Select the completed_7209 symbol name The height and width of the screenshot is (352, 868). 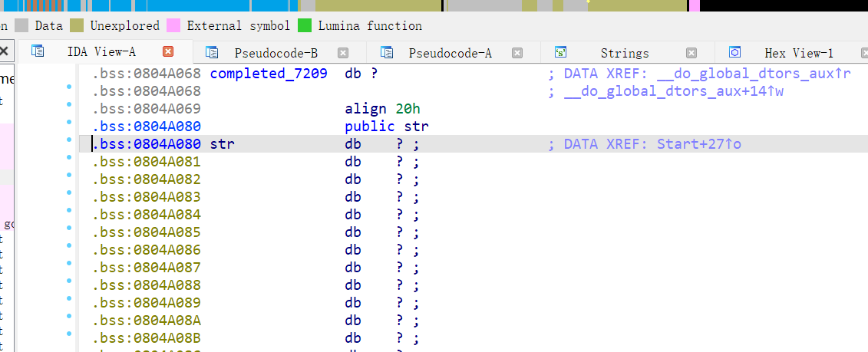pos(268,74)
